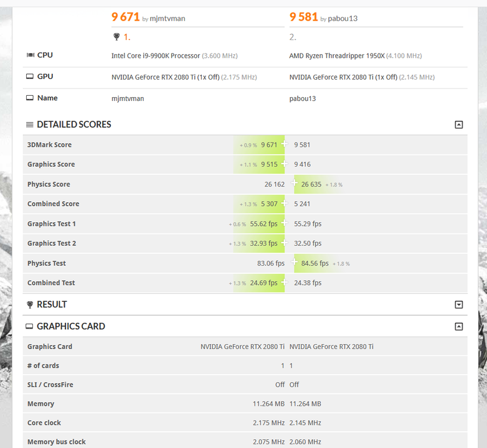Click the Memory bus clock value 2.060 MHz
Screen dimensions: 487x448
[x=305, y=442]
